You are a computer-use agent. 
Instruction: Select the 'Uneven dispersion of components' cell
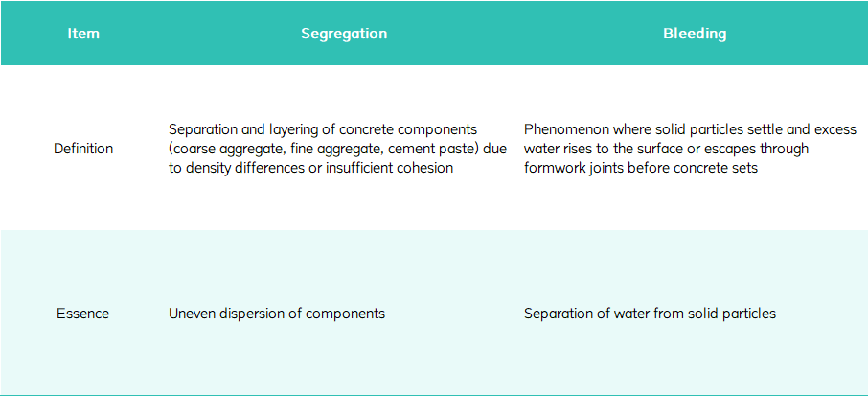point(277,314)
